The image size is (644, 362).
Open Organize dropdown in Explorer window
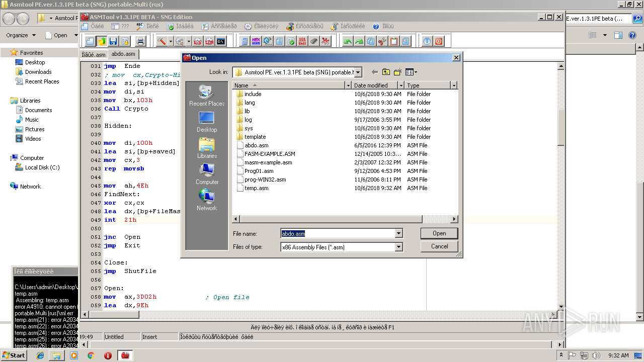pos(21,35)
